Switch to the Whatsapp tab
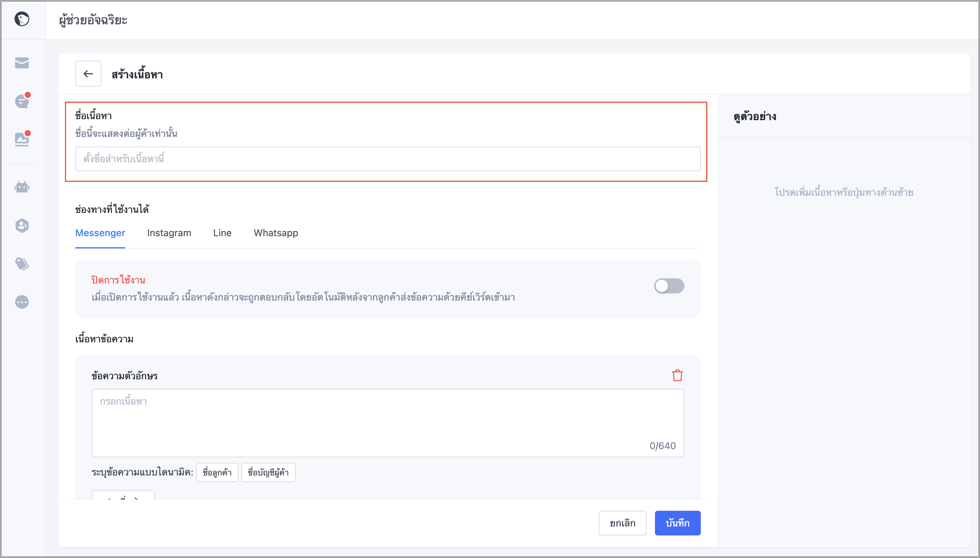980x558 pixels. (276, 233)
